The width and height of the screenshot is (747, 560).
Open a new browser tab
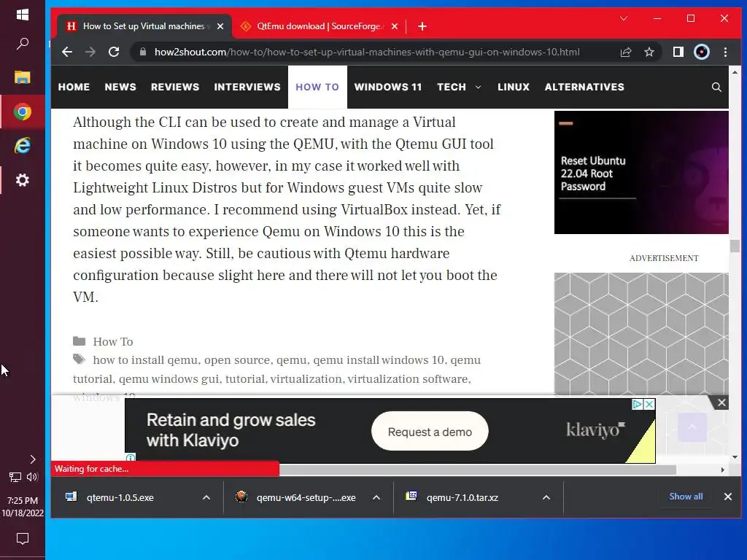click(x=422, y=26)
